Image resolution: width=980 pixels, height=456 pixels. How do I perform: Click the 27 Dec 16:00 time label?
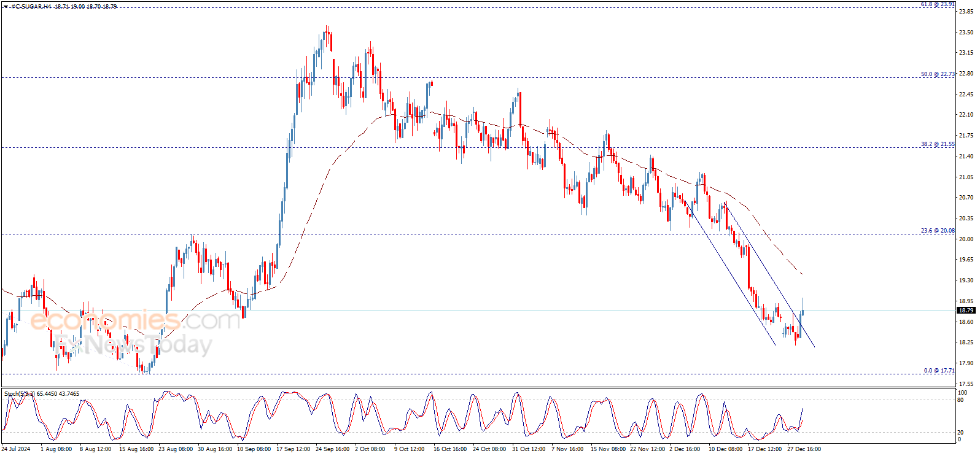pyautogui.click(x=804, y=449)
